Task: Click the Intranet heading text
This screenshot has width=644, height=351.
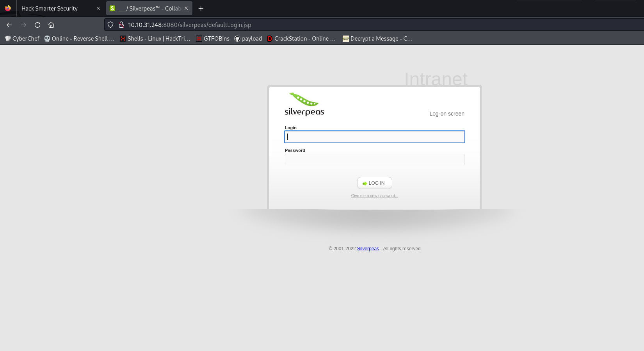Action: click(x=436, y=78)
